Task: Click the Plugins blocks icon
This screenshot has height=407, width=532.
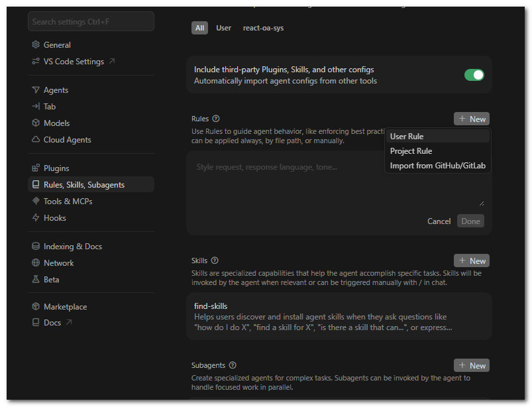Action: pyautogui.click(x=36, y=168)
